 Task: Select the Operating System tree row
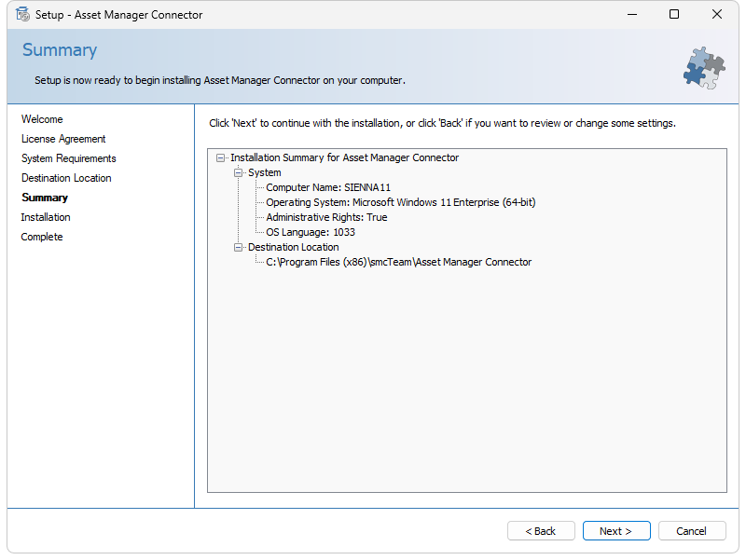(x=401, y=202)
